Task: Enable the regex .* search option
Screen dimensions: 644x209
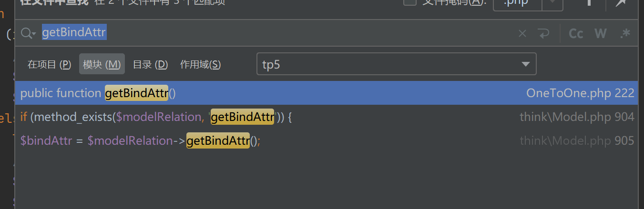Action: [x=625, y=33]
